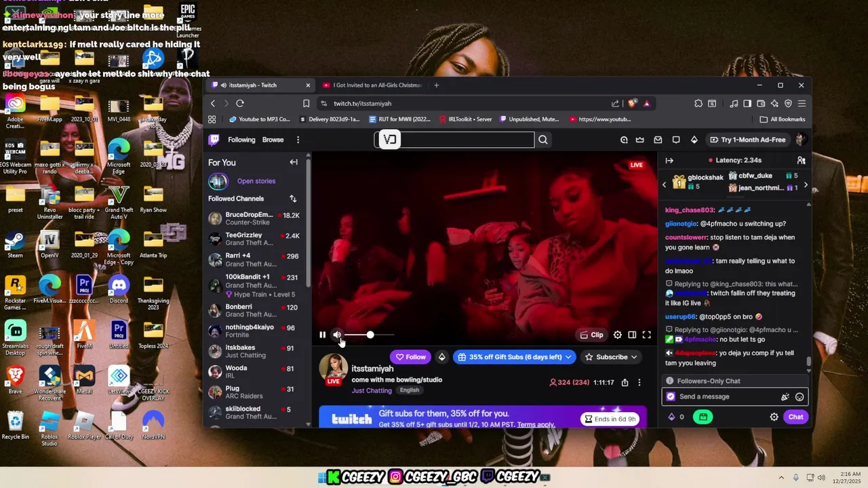Show next gift leaderboard entries

click(805, 184)
